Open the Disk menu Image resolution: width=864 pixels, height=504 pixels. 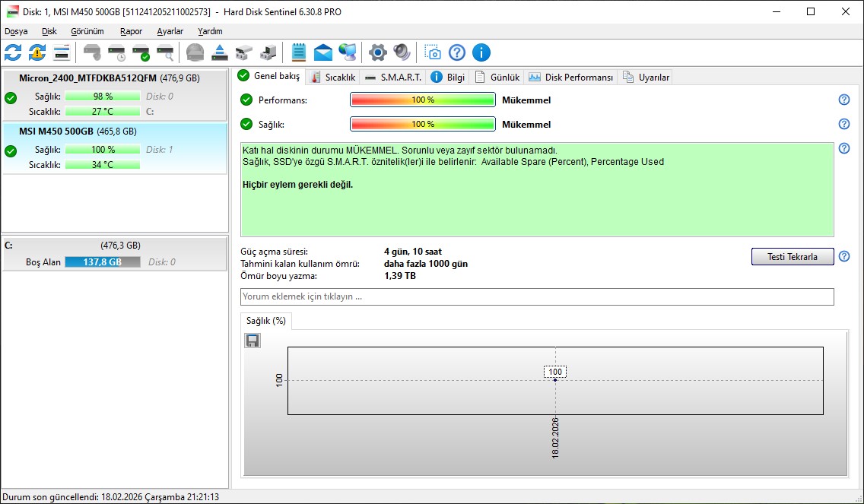click(49, 31)
